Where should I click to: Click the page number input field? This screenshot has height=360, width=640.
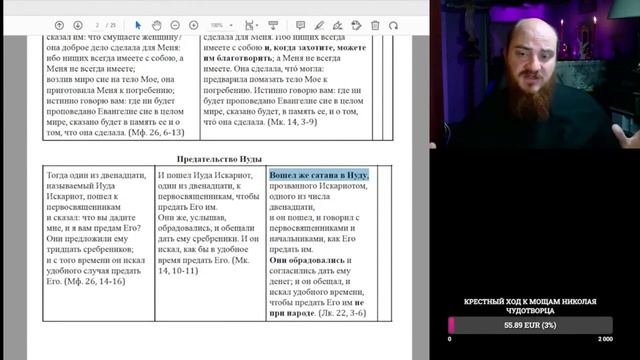[x=97, y=25]
